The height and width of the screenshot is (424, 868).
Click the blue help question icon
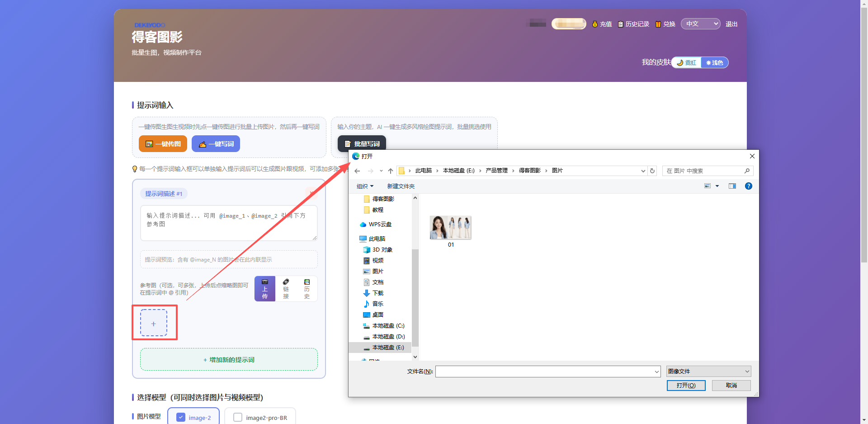tap(749, 186)
